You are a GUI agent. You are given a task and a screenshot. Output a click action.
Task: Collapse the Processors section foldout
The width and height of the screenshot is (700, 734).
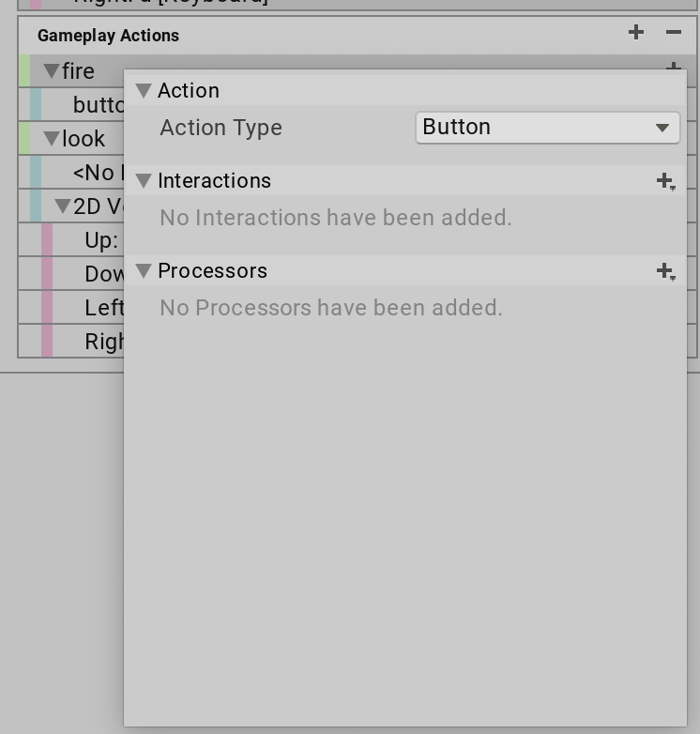(144, 271)
